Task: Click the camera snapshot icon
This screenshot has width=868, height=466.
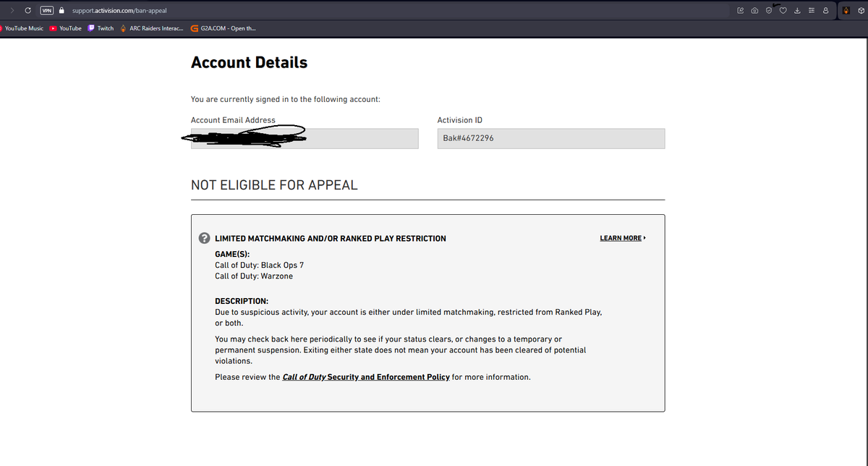Action: pyautogui.click(x=755, y=10)
